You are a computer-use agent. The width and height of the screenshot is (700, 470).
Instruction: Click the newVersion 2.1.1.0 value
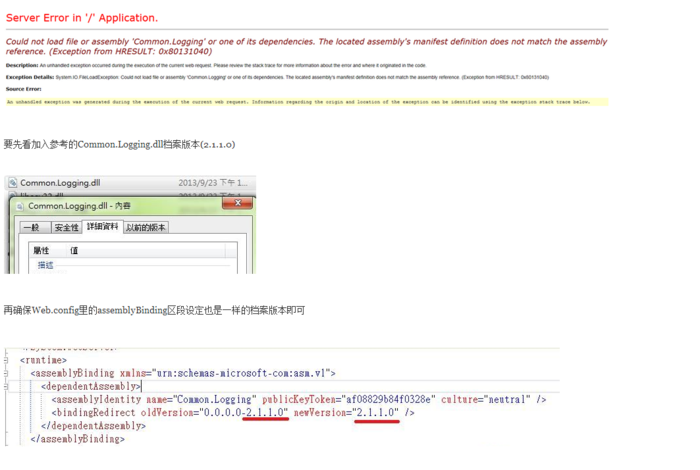coord(376,412)
